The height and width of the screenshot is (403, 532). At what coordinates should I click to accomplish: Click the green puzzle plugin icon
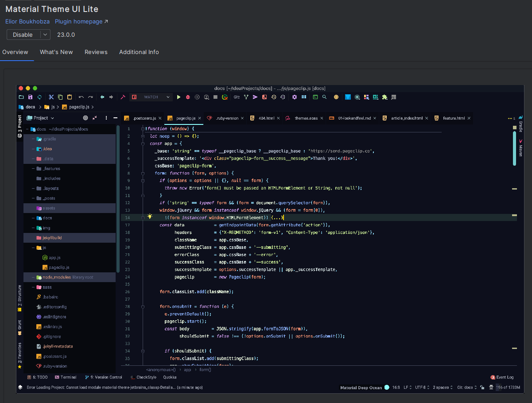pos(384,97)
